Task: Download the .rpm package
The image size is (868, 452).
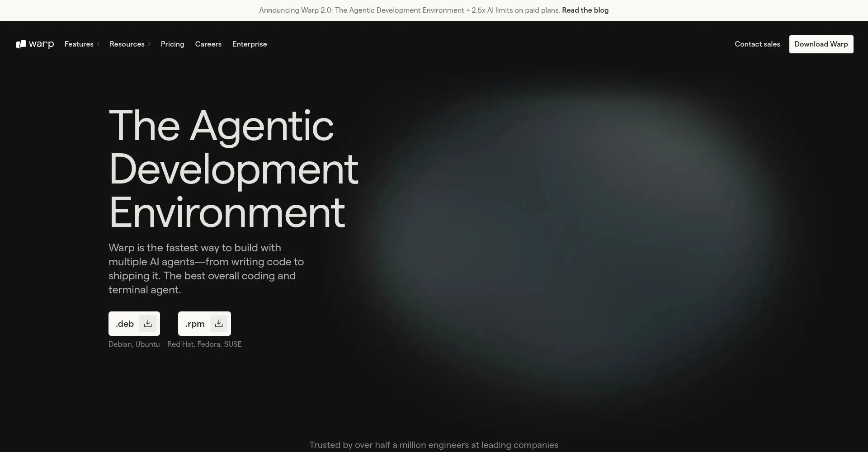Action: coord(204,324)
